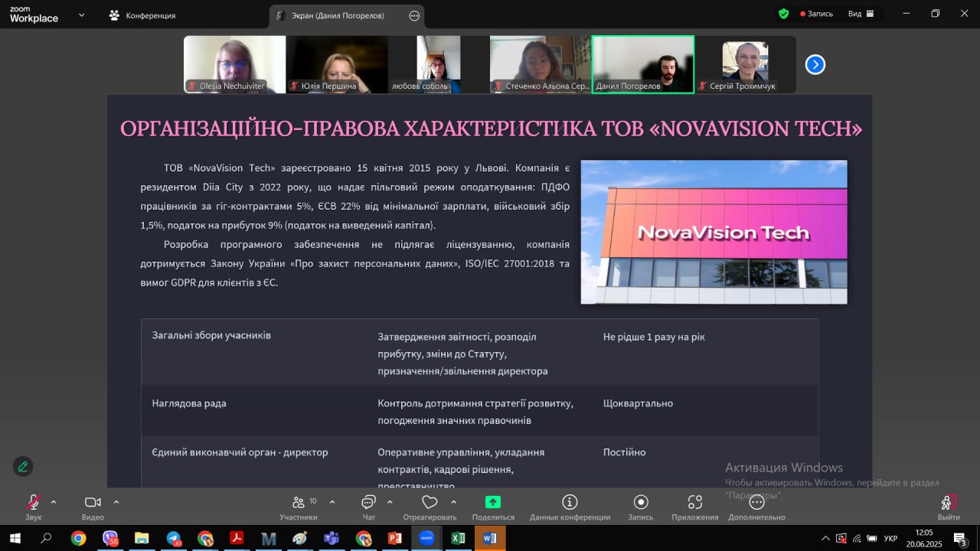
Task: Expand the chevron next to Участники
Action: point(332,502)
